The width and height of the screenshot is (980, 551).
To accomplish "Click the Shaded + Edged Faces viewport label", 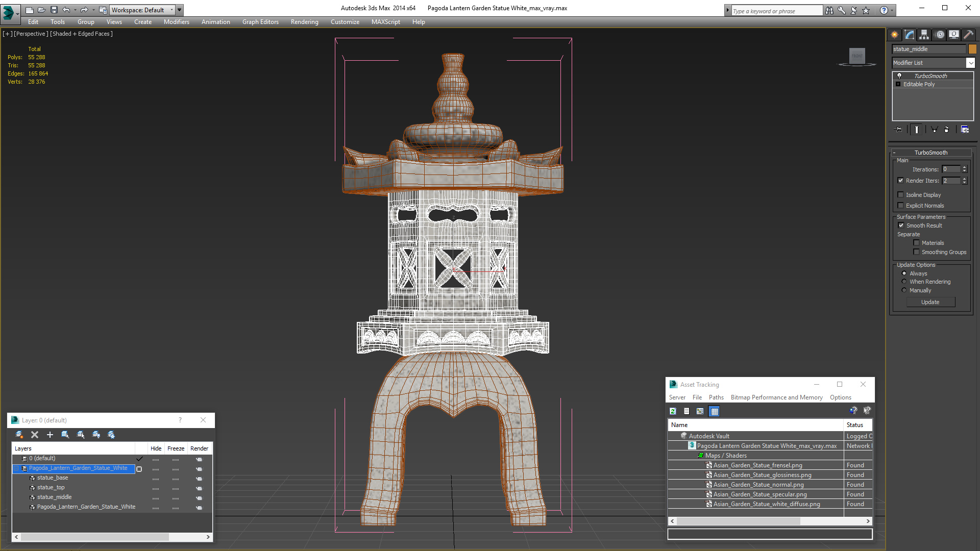I will (x=81, y=34).
